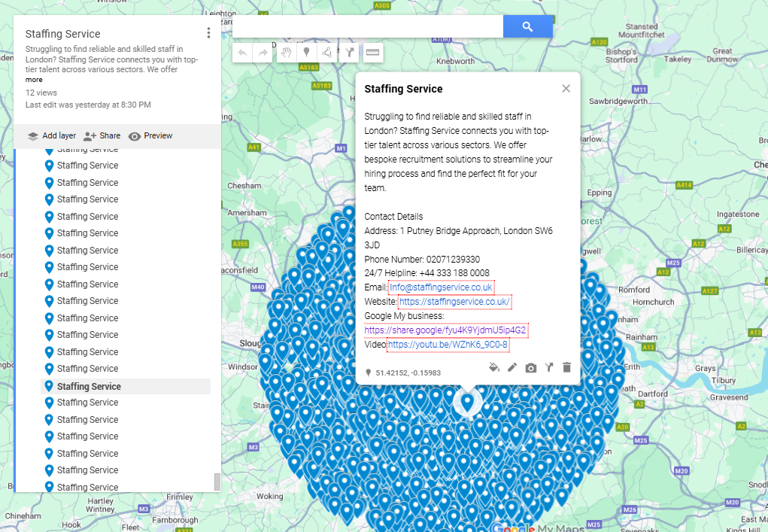Activate the hand pan tool
768x532 pixels.
point(287,52)
